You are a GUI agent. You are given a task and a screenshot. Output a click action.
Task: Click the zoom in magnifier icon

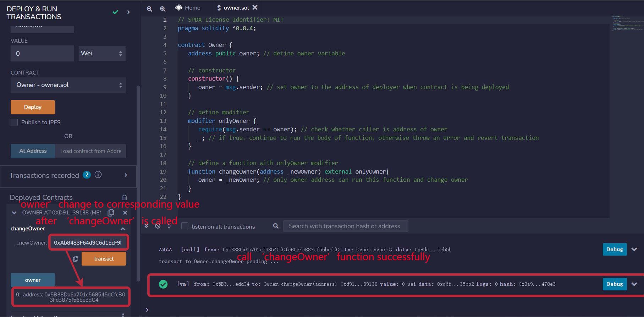tap(163, 9)
